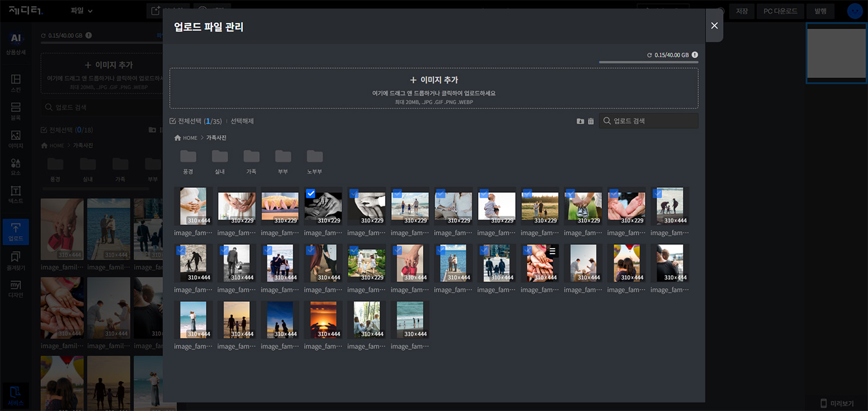
Task: Open the 노부부 folder
Action: (314, 160)
